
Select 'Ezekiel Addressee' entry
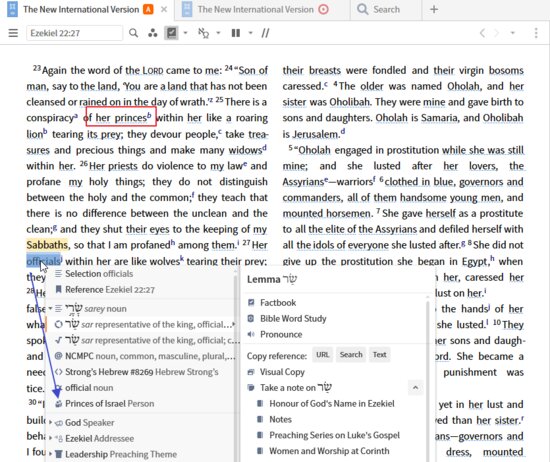click(140, 438)
